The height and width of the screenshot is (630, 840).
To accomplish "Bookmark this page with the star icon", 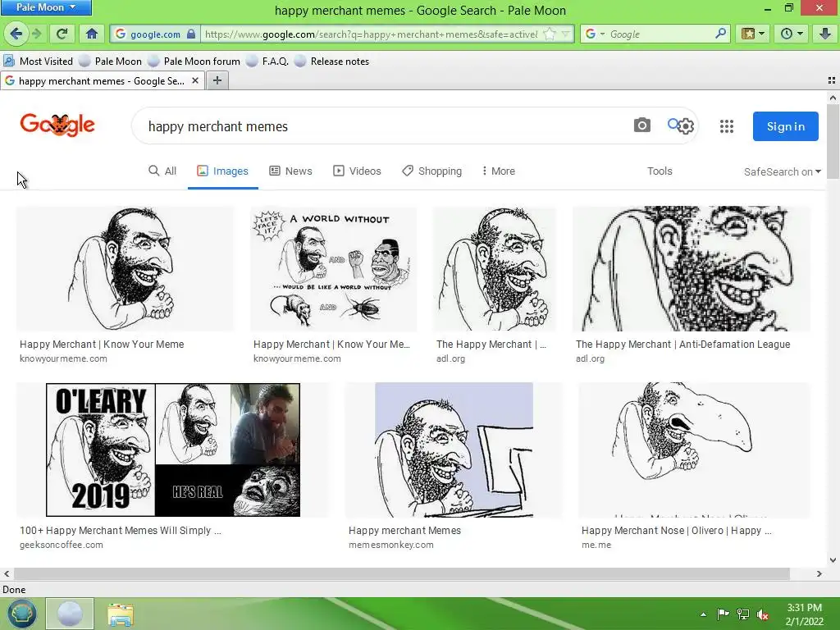I will (x=549, y=34).
